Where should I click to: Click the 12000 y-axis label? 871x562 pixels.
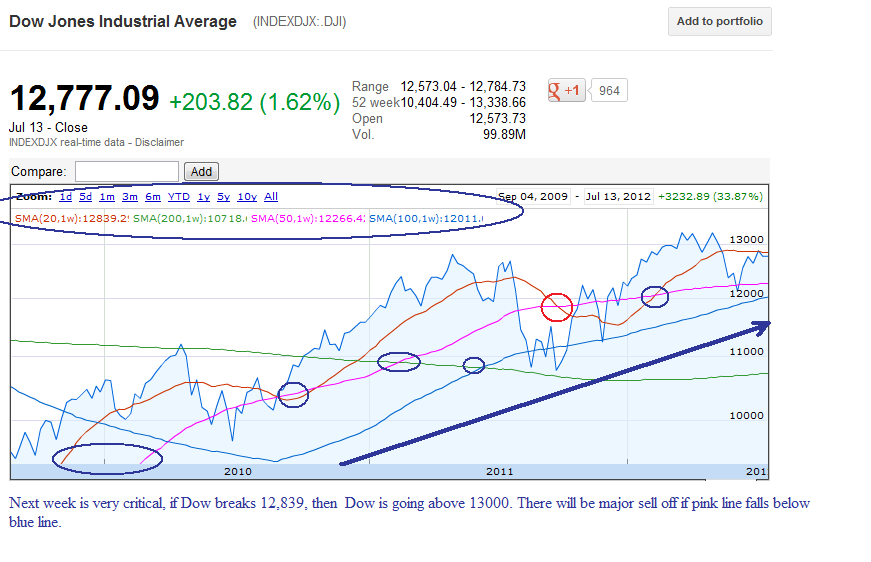point(747,293)
